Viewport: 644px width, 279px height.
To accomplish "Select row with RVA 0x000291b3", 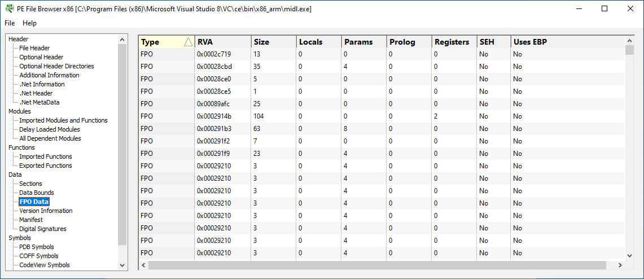I will [x=382, y=129].
